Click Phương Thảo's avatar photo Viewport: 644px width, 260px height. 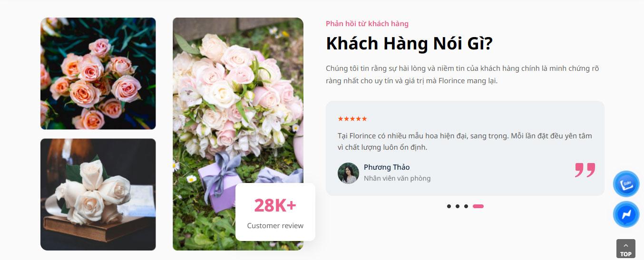point(348,173)
